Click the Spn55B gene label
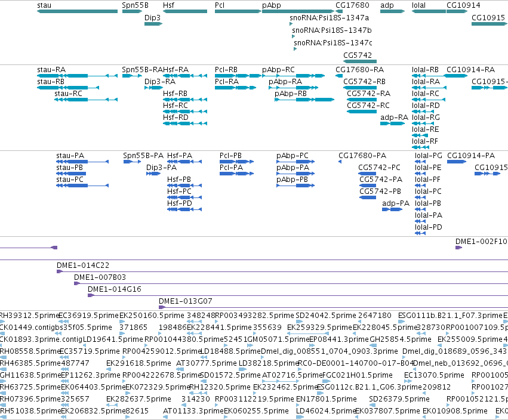This screenshot has height=420, width=508. click(135, 5)
